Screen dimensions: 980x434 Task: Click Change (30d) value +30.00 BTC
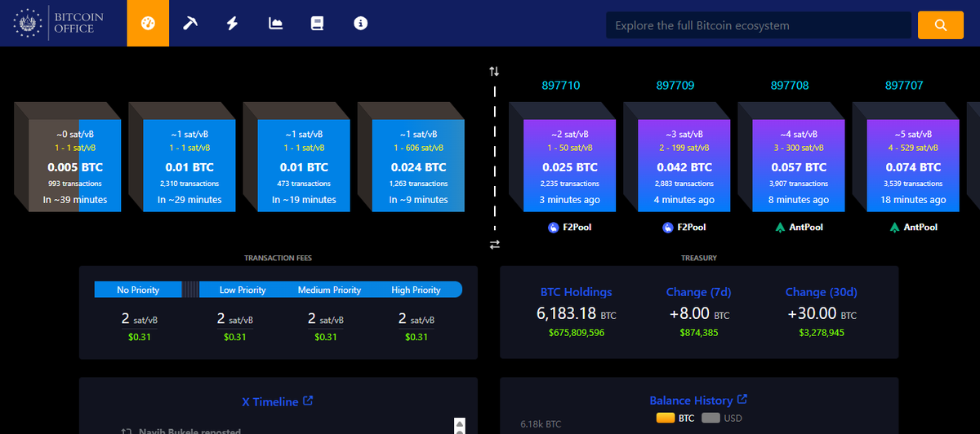tap(822, 313)
